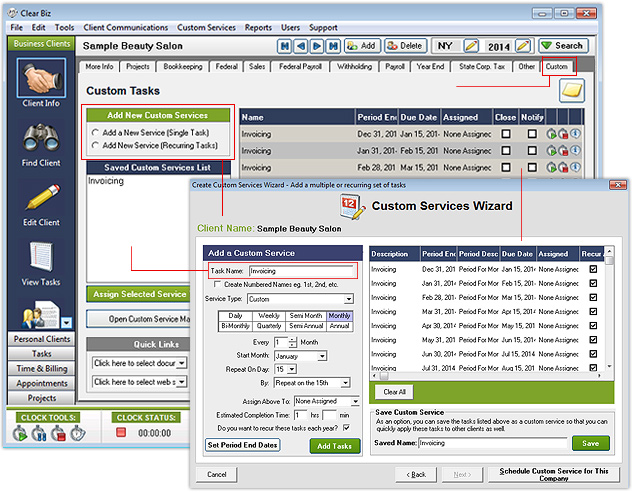Click the pencil icon beside 2014

[x=523, y=46]
